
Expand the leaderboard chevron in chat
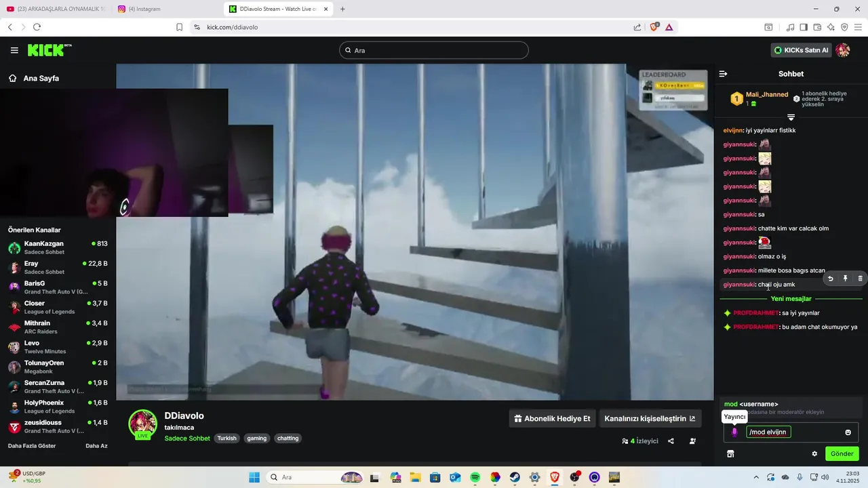point(791,117)
